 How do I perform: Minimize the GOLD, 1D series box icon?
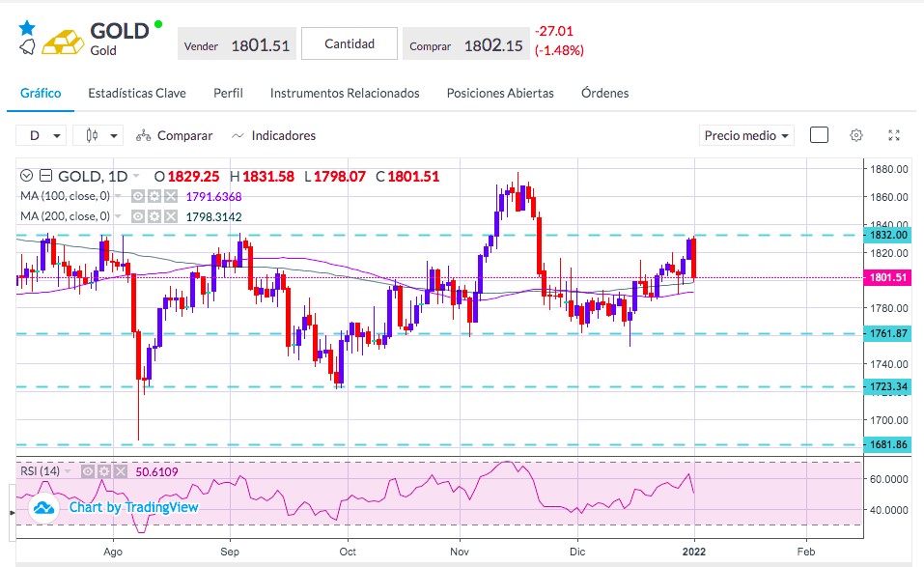45,176
